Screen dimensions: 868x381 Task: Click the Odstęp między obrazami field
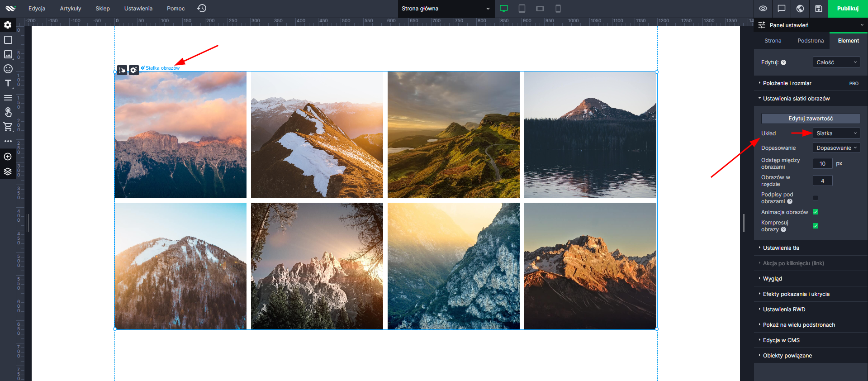pos(822,164)
